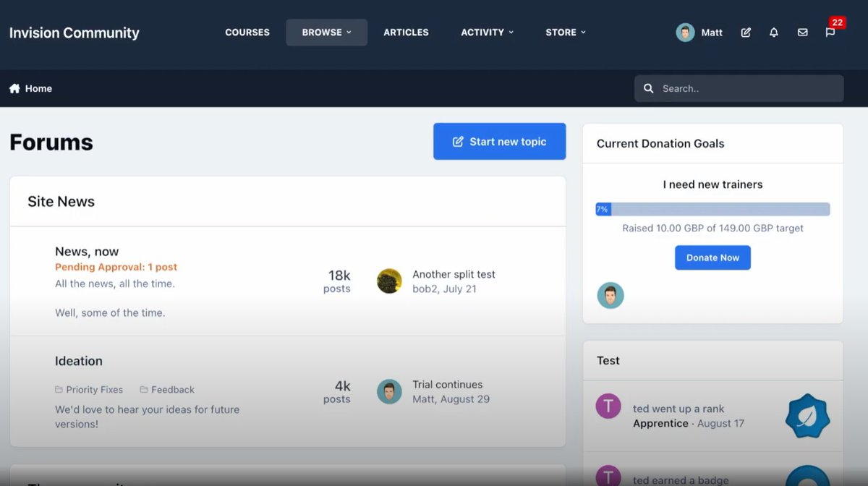Open the Site News category heading

61,202
